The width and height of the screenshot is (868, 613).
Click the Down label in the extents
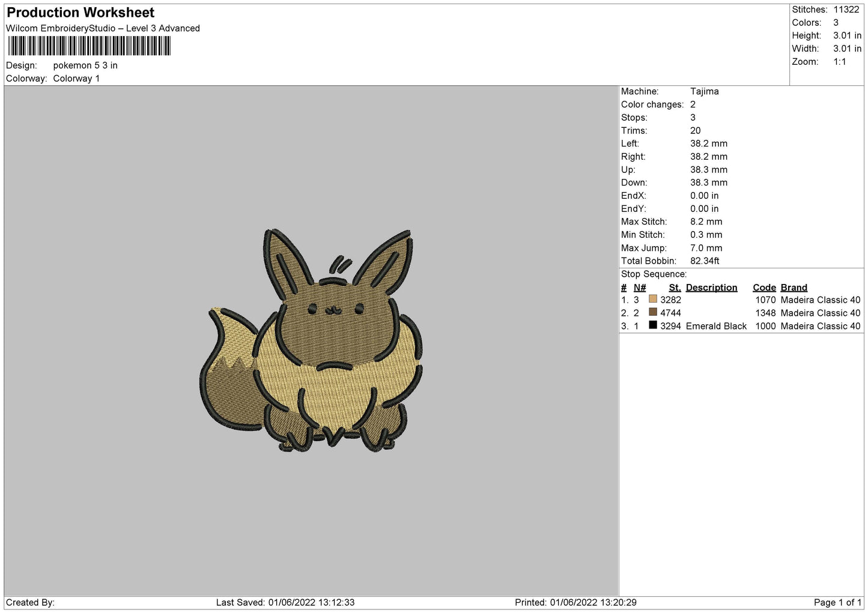coord(634,183)
